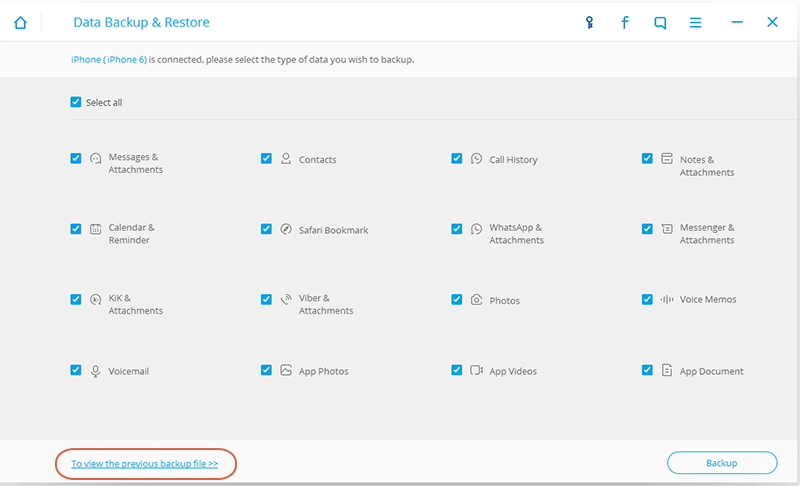Close the Data Backup & Restore window

click(772, 22)
